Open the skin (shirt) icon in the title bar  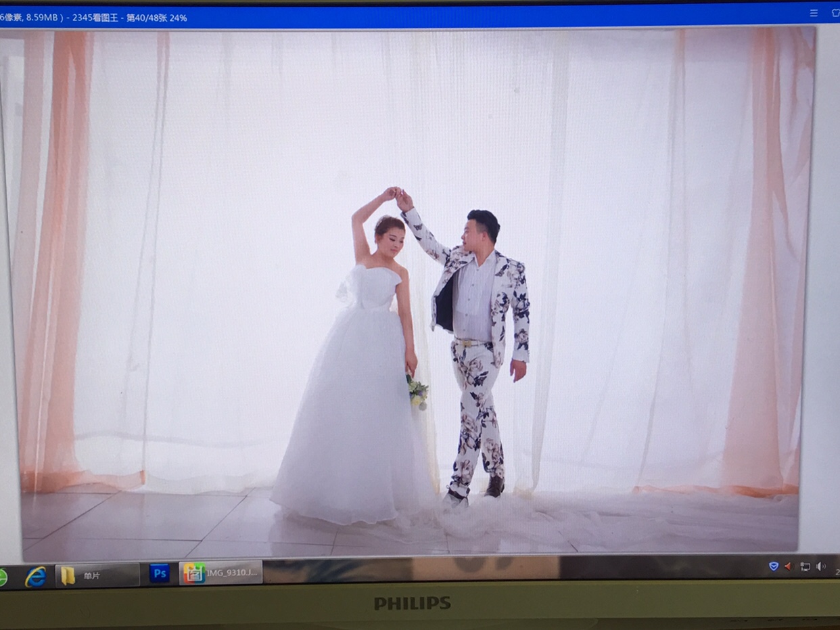click(836, 13)
